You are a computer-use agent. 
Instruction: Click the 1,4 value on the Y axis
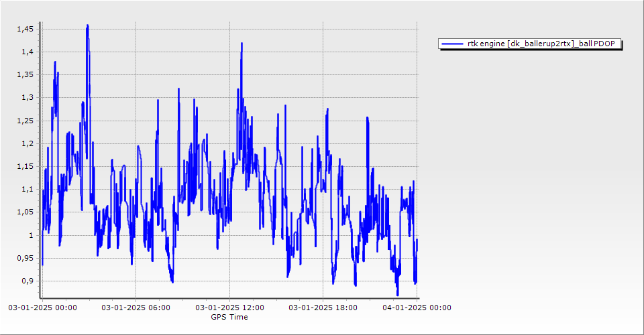click(x=28, y=52)
